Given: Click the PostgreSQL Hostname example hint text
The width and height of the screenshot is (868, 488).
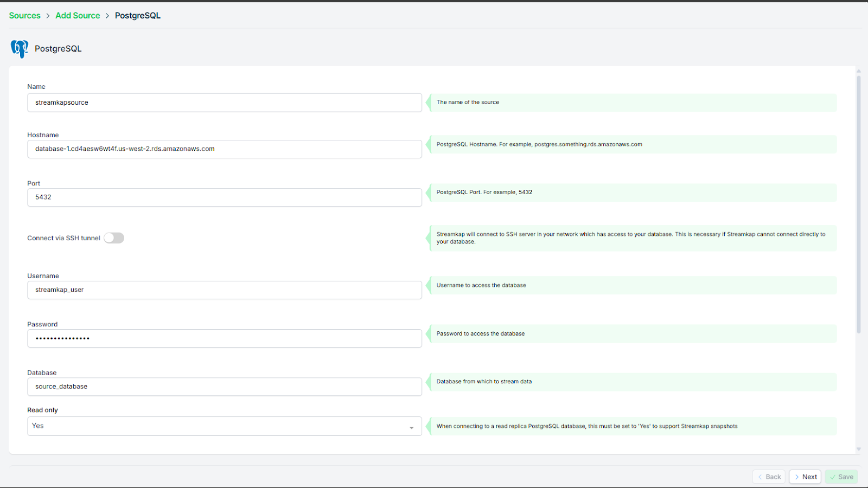Looking at the screenshot, I should pyautogui.click(x=539, y=145).
